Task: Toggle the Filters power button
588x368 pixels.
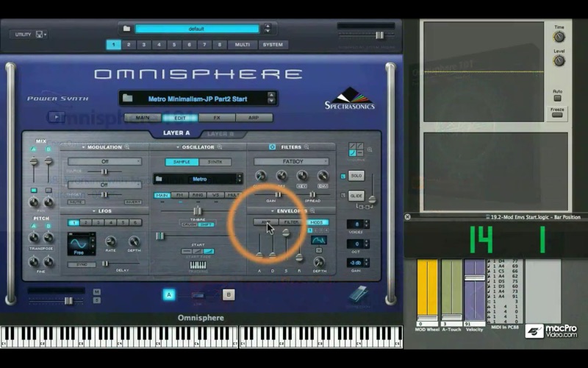Action: pos(272,146)
